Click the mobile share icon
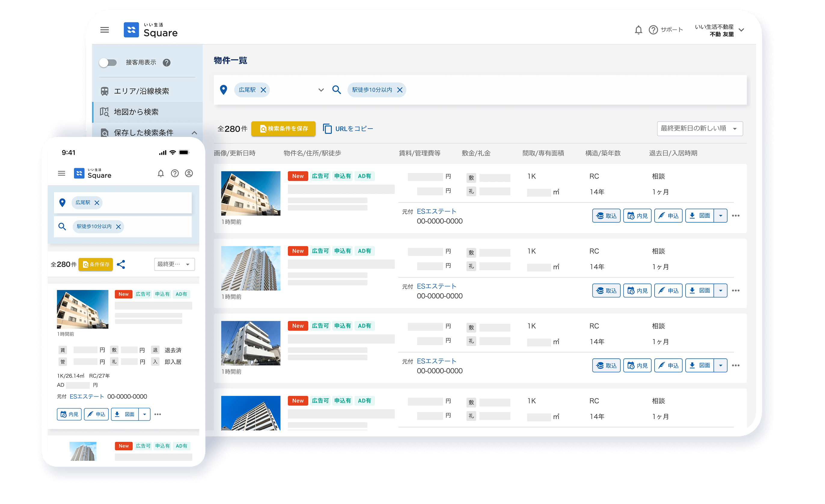This screenshot has height=504, width=825. [121, 265]
